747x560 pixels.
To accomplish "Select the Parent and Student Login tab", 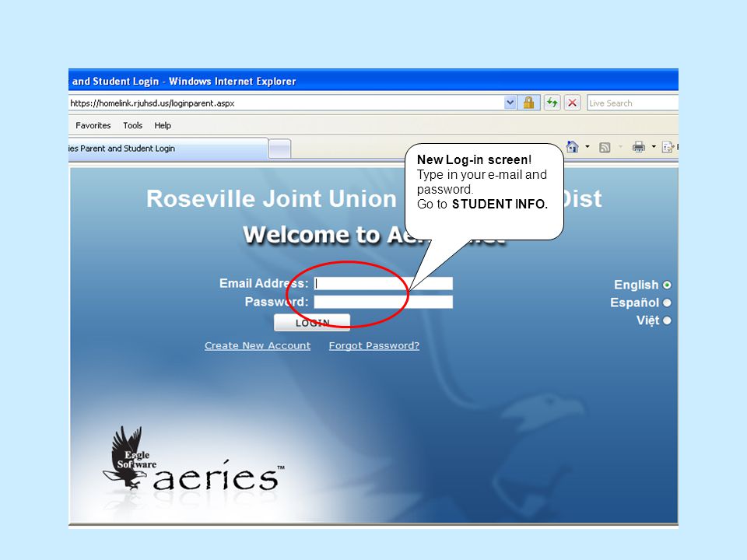I will [168, 148].
